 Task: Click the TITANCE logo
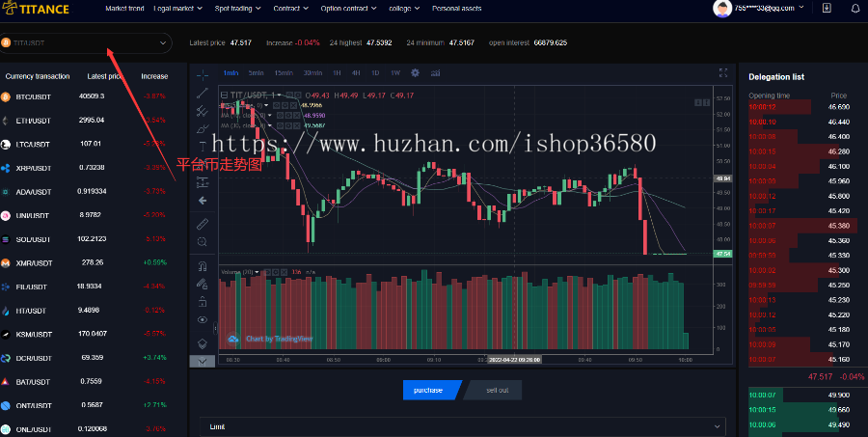pos(35,9)
